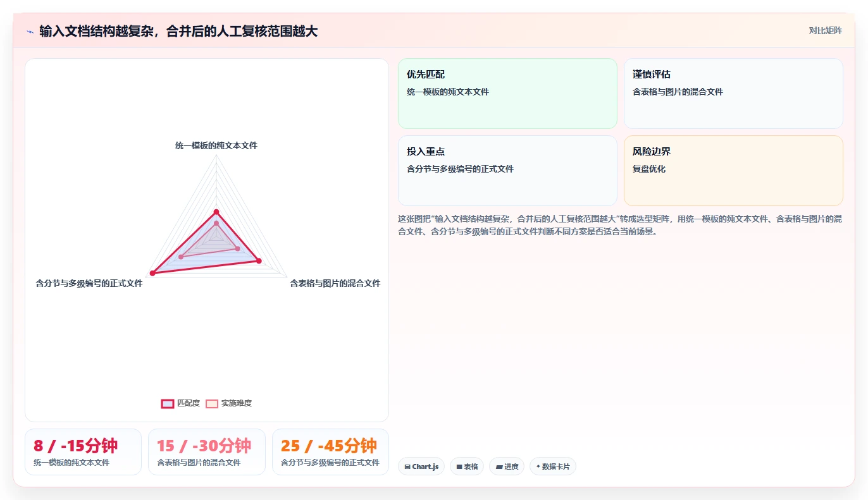Click the description paragraph starting 这张图把
This screenshot has height=500, width=868.
coord(620,225)
